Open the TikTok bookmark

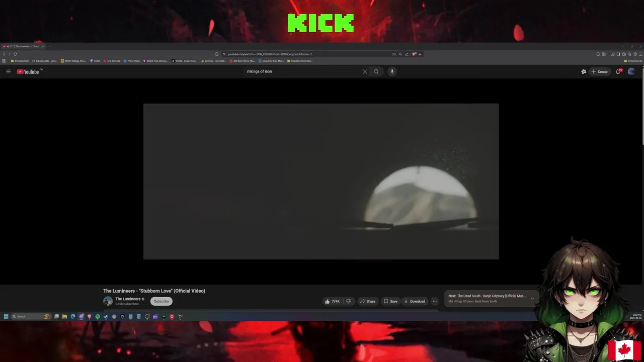(184, 61)
